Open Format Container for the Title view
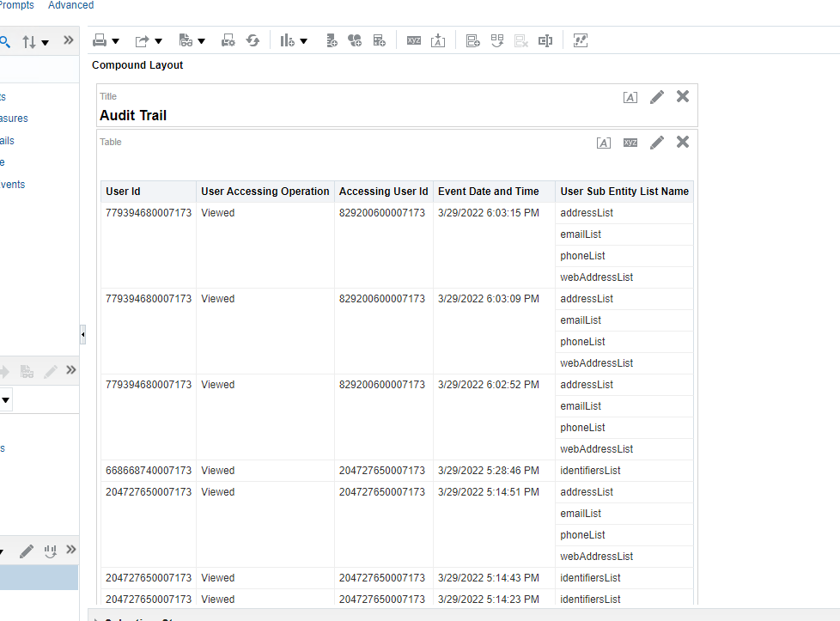This screenshot has height=621, width=840. pos(630,97)
